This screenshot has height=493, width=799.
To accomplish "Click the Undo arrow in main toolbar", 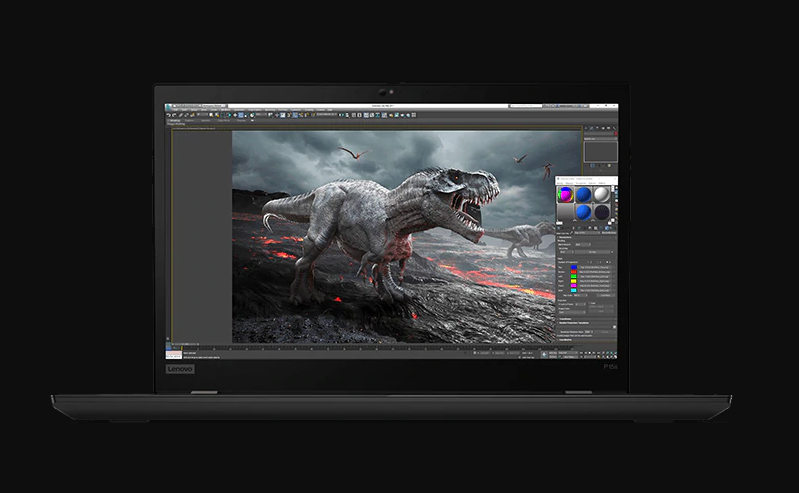I will coord(169,115).
